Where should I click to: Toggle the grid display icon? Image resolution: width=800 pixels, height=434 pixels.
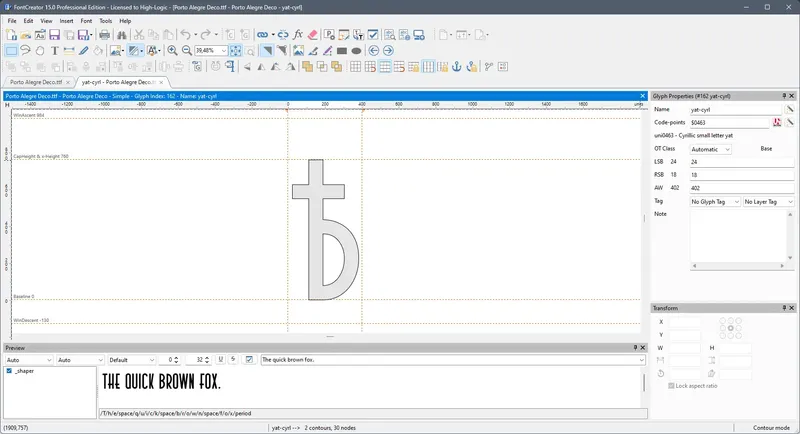click(356, 66)
